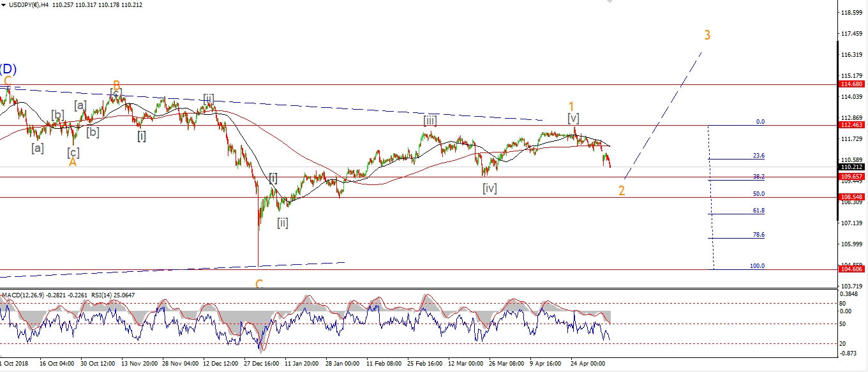Click the USDJPY(€),H4 symbol title

point(31,4)
